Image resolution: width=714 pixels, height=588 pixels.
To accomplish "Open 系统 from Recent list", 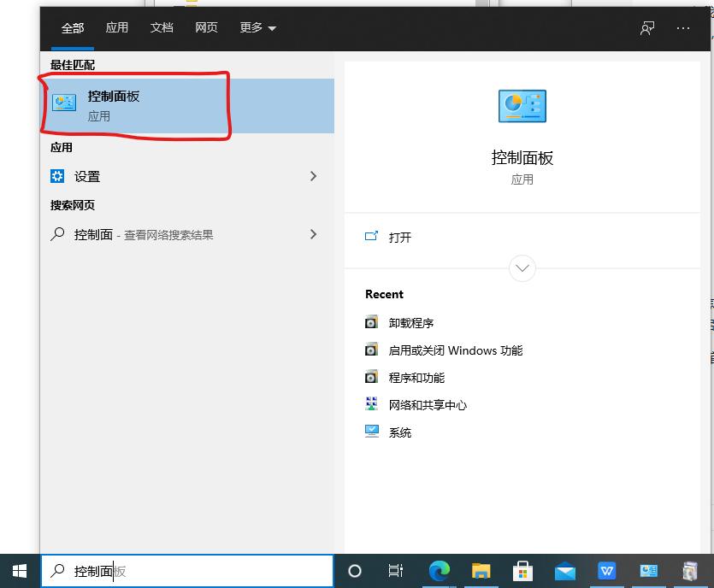I will pyautogui.click(x=398, y=432).
